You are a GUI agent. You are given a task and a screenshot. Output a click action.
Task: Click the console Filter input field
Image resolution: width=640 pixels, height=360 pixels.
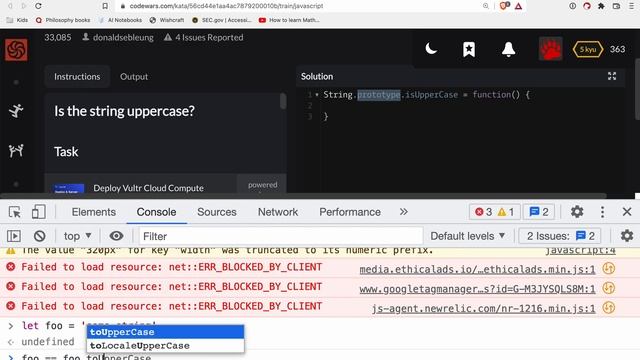point(281,236)
